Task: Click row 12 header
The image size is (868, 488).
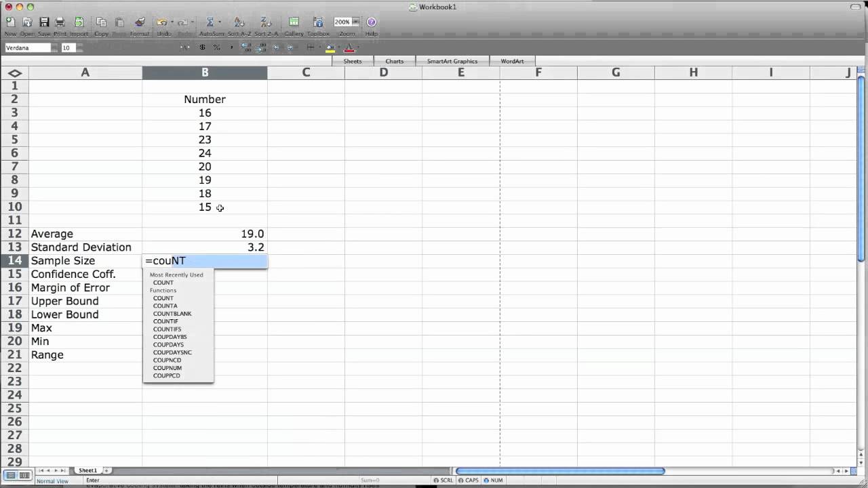Action: point(14,234)
